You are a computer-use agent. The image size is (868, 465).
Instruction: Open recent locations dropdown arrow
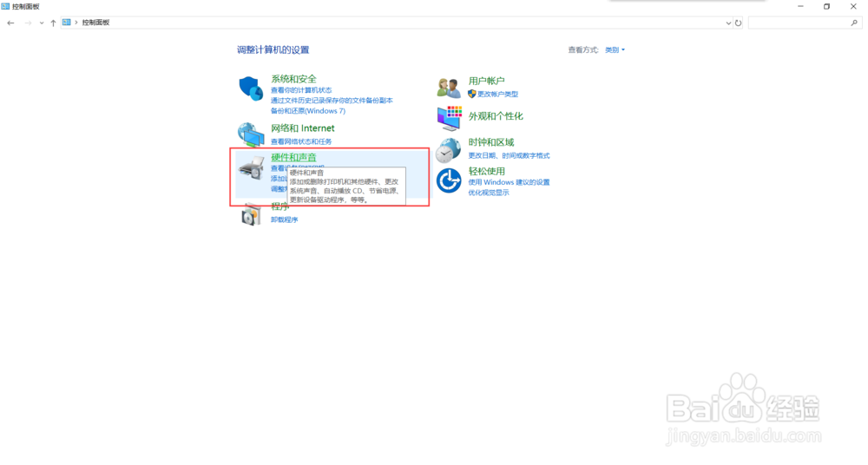(x=42, y=23)
